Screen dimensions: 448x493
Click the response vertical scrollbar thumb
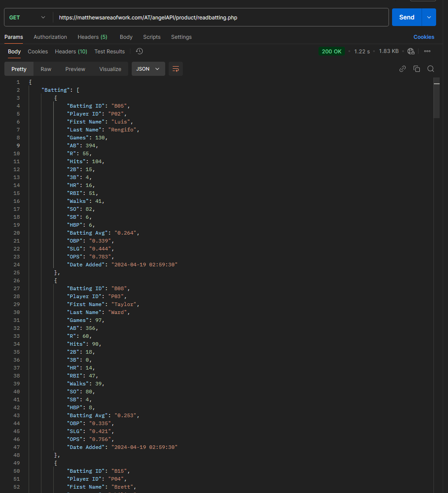pyautogui.click(x=437, y=98)
